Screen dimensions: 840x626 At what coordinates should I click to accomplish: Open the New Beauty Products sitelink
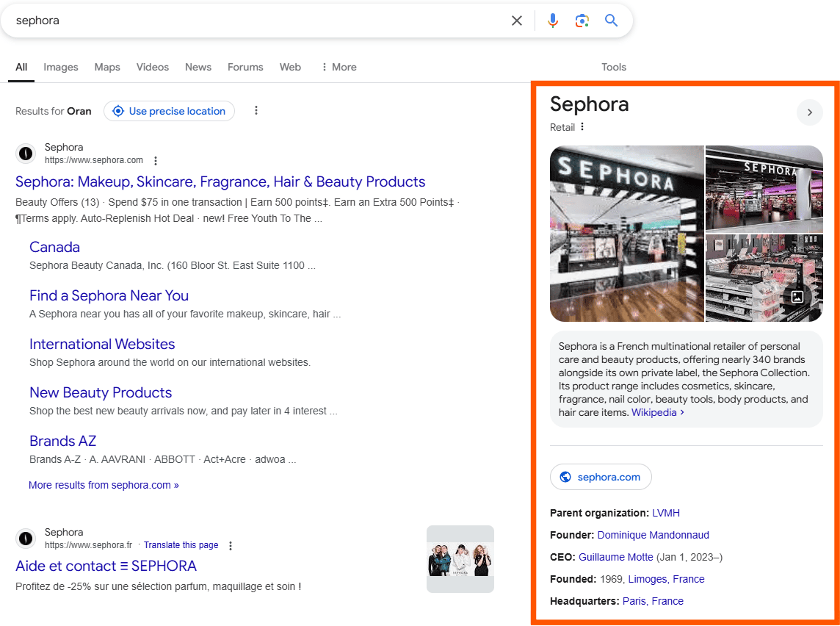101,392
